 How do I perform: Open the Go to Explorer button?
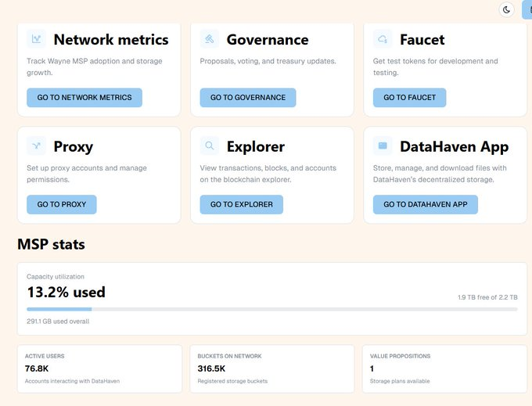[x=241, y=204]
